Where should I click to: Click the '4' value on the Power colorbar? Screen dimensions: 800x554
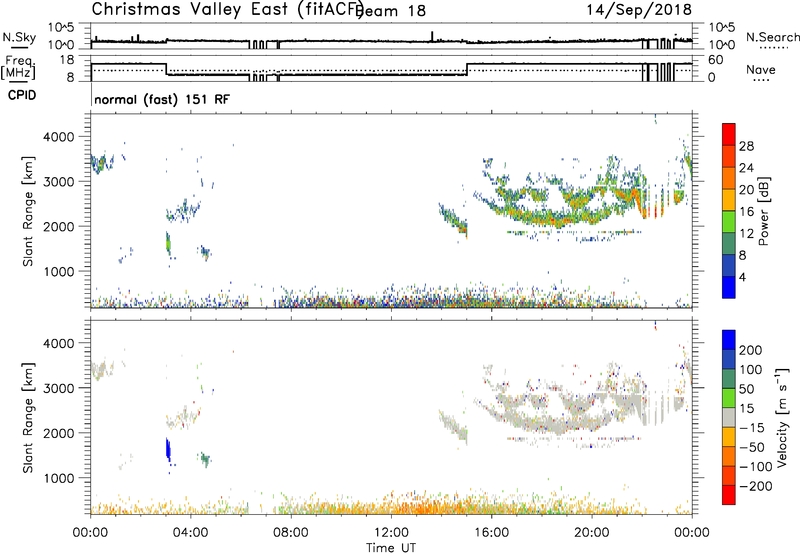point(743,277)
